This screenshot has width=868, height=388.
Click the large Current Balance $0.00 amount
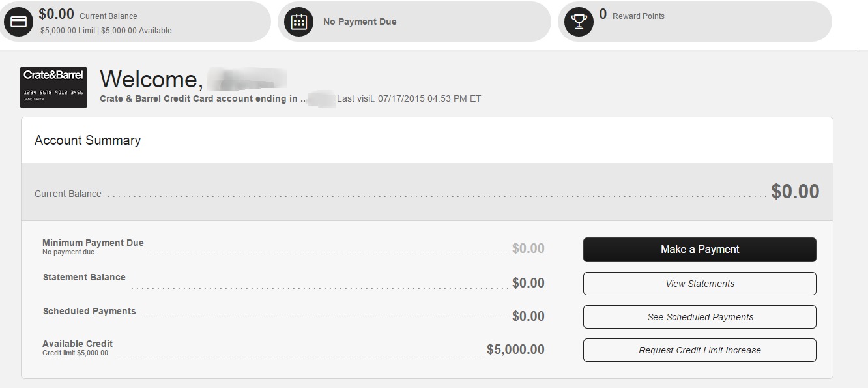[x=795, y=191]
